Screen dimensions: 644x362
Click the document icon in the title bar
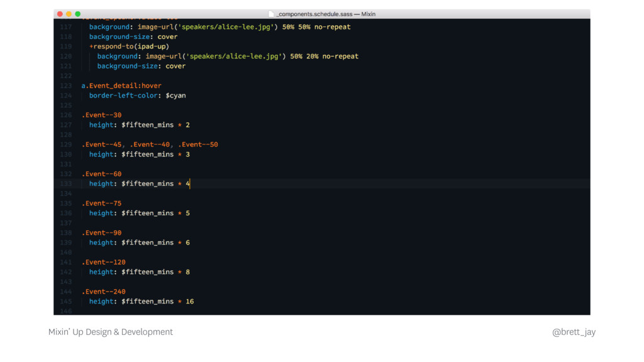pyautogui.click(x=271, y=14)
